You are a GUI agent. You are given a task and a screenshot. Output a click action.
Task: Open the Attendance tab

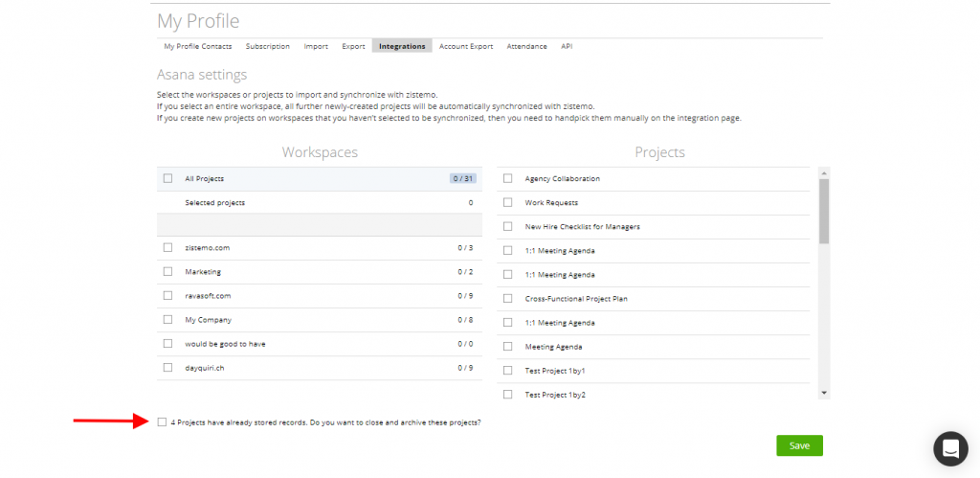(527, 46)
